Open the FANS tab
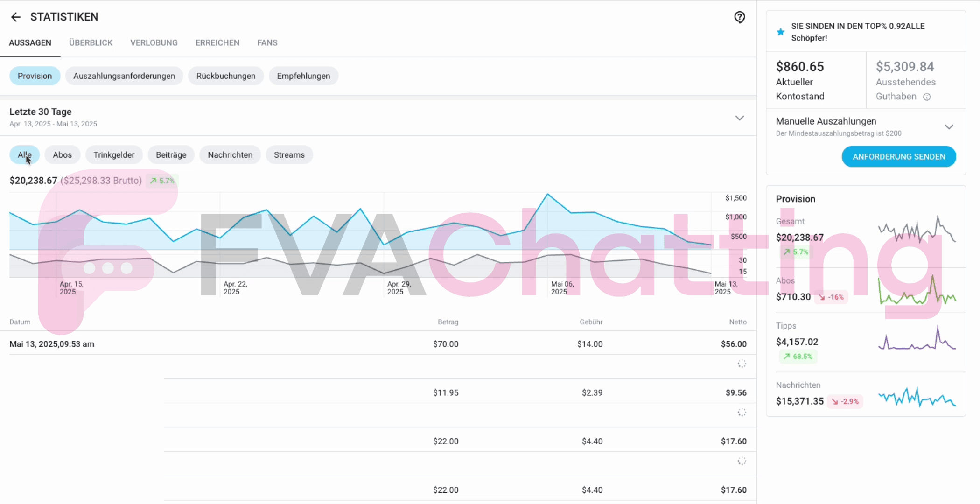980x504 pixels. coord(266,42)
